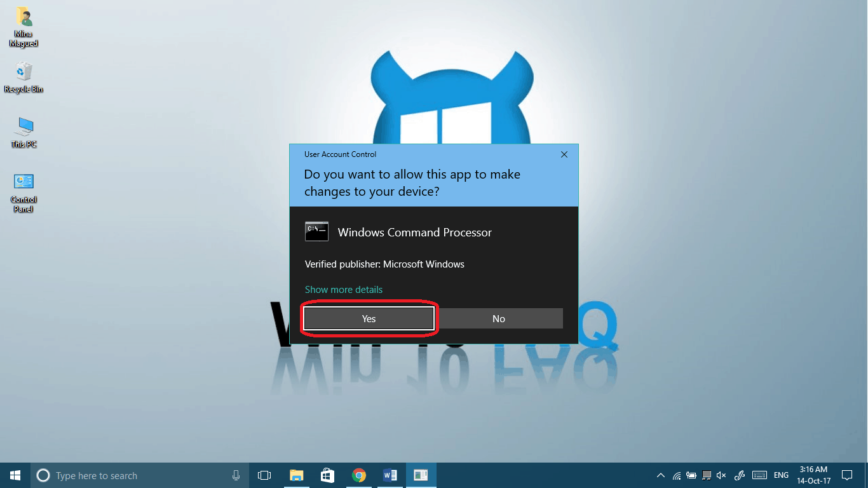Open Google Chrome from the taskbar
The width and height of the screenshot is (868, 488).
pyautogui.click(x=359, y=475)
